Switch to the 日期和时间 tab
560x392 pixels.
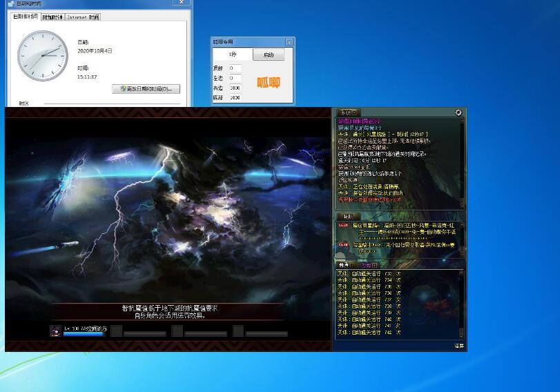pyautogui.click(x=26, y=17)
